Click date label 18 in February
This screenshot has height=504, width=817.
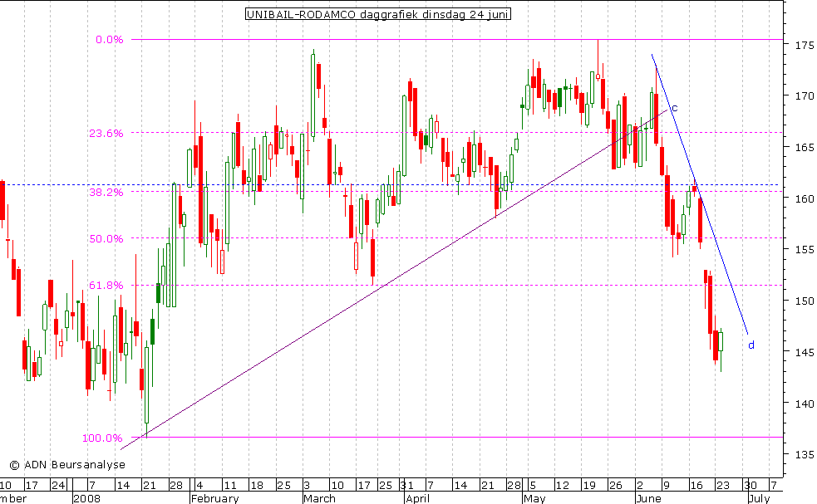pyautogui.click(x=257, y=486)
